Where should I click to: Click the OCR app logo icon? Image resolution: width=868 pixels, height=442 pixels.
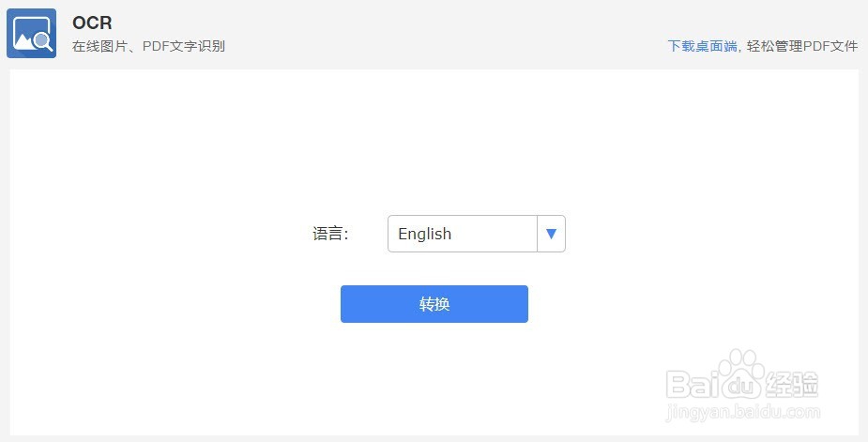(x=31, y=33)
